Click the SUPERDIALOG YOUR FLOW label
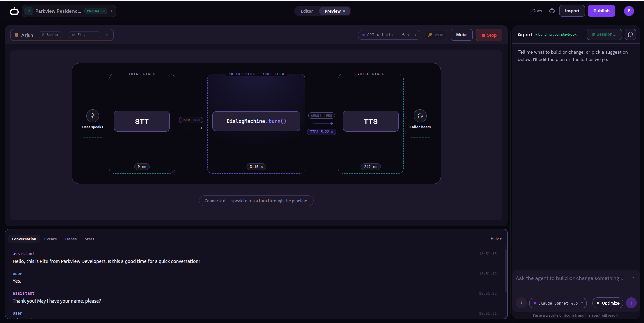 (x=256, y=74)
